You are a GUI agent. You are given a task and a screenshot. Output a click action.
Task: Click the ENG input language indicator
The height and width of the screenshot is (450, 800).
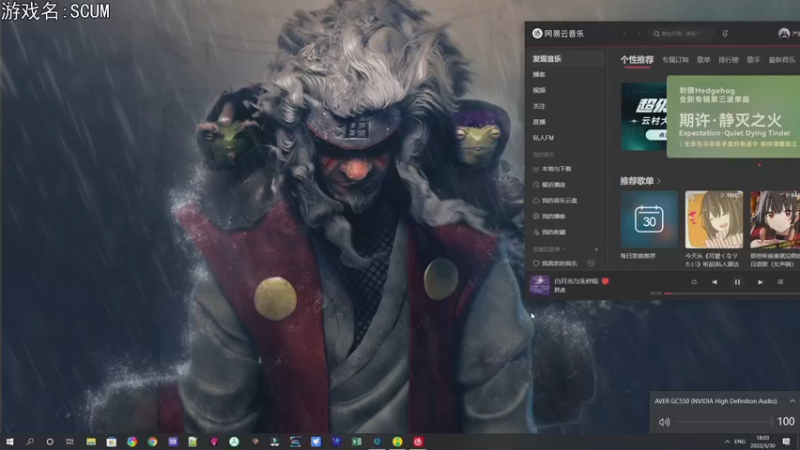(740, 442)
